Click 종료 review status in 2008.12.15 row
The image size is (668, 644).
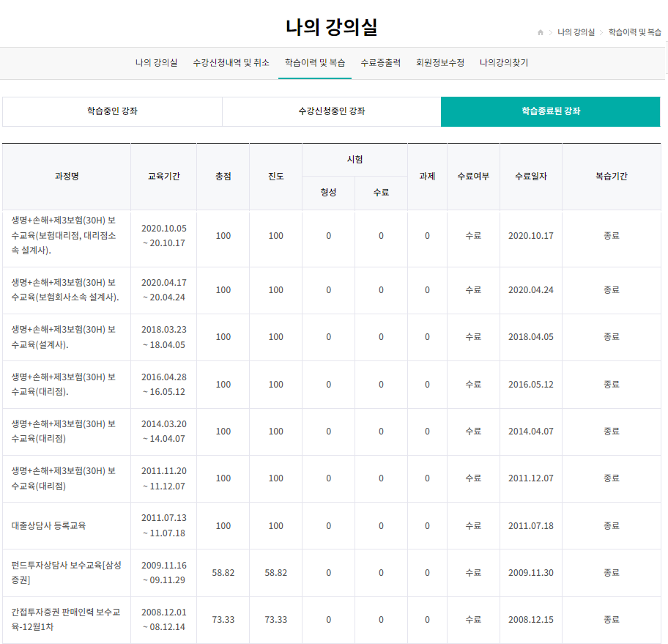tap(612, 620)
